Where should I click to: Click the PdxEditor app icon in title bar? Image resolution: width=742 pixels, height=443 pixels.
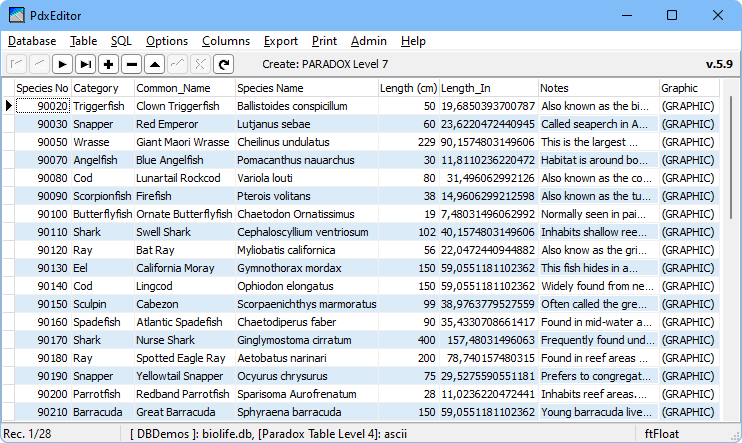click(17, 15)
